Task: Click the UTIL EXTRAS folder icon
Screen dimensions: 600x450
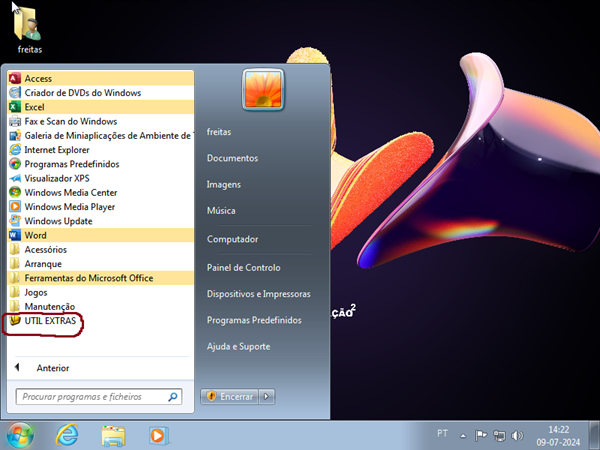Action: tap(15, 321)
